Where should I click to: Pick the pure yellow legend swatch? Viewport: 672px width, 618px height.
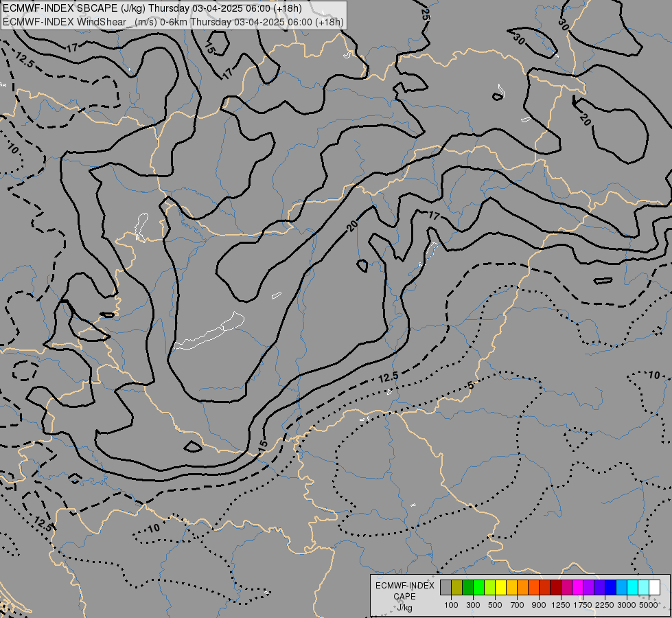500,587
